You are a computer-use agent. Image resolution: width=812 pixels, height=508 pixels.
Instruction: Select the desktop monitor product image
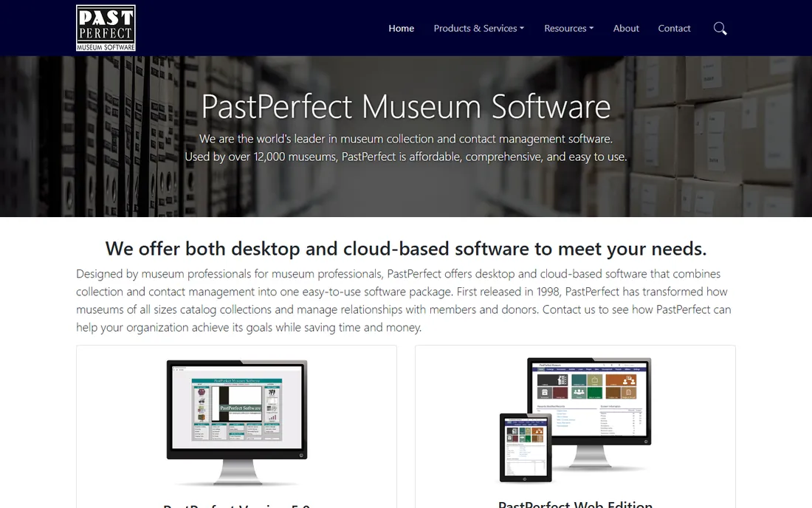point(237,422)
